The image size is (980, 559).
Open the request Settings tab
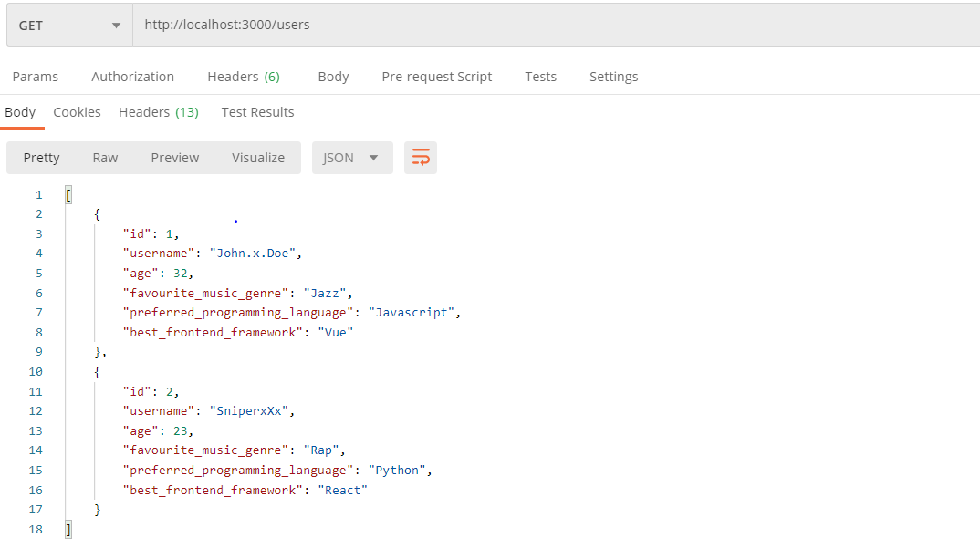pos(613,77)
